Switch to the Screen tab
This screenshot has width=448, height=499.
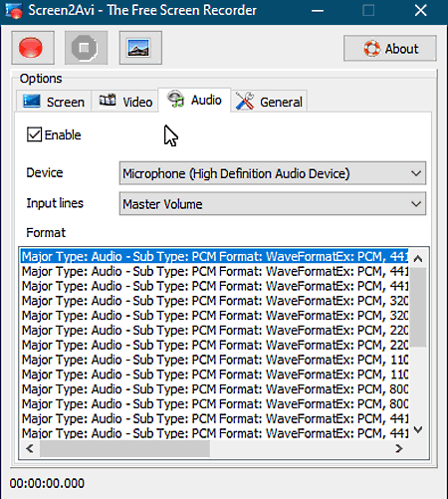pos(54,101)
